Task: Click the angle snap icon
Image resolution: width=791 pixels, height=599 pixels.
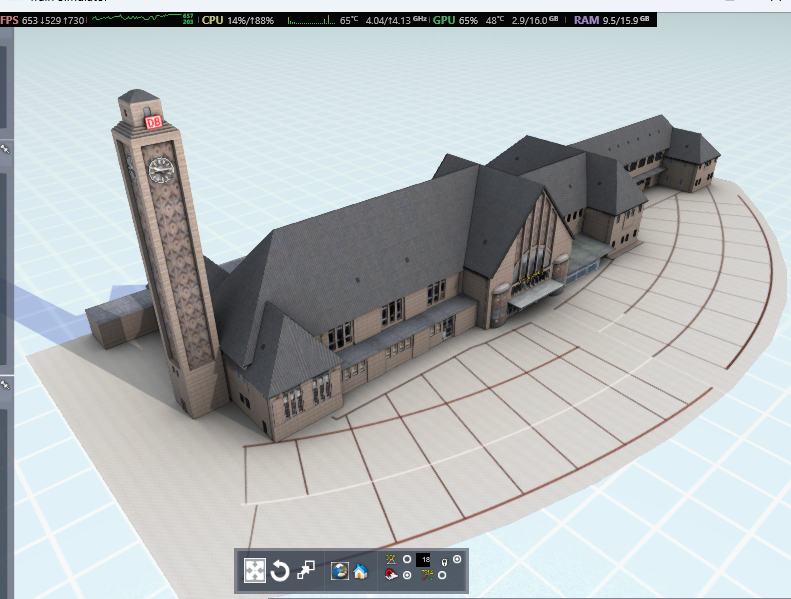Action: (391, 559)
